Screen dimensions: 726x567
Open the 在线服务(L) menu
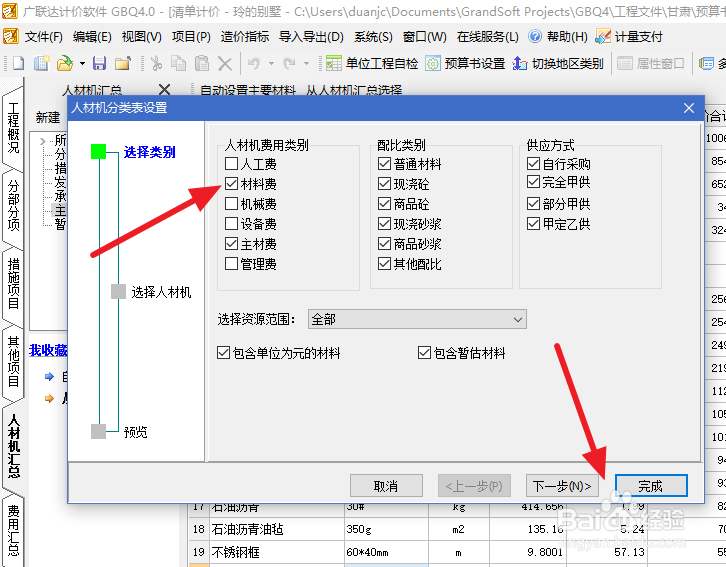click(488, 37)
